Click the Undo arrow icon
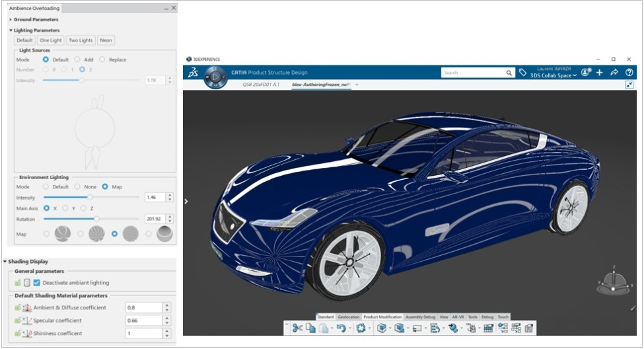The width and height of the screenshot is (644, 349). coord(341,328)
